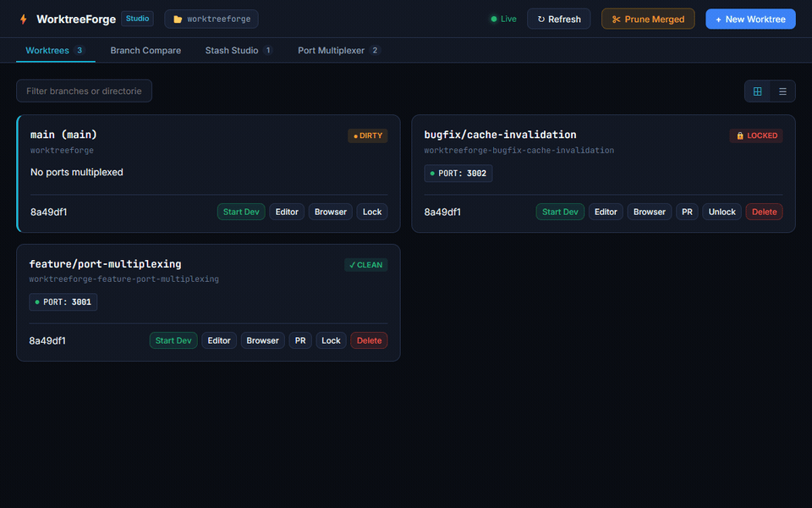This screenshot has width=812, height=508.
Task: Click commit hash 8a49df1 on feature card
Action: [47, 340]
